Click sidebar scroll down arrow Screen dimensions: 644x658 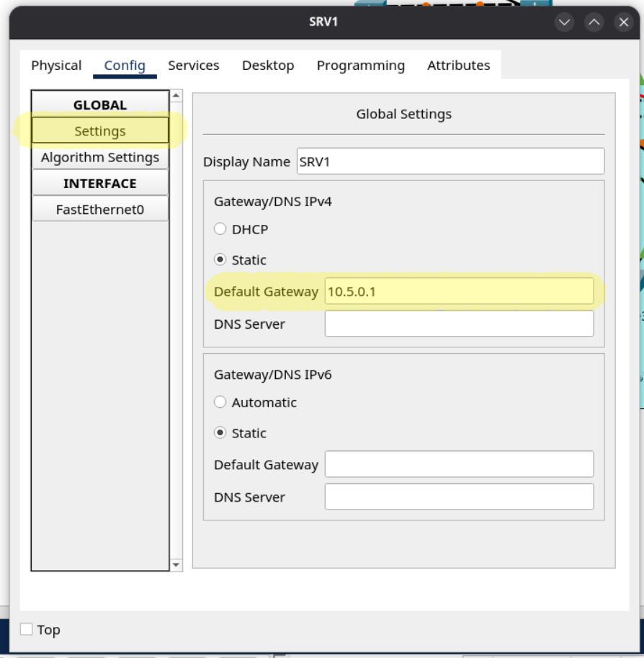176,565
